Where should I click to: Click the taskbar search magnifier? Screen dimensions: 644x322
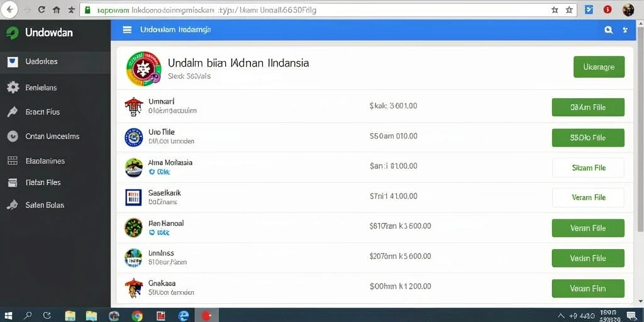(28, 316)
